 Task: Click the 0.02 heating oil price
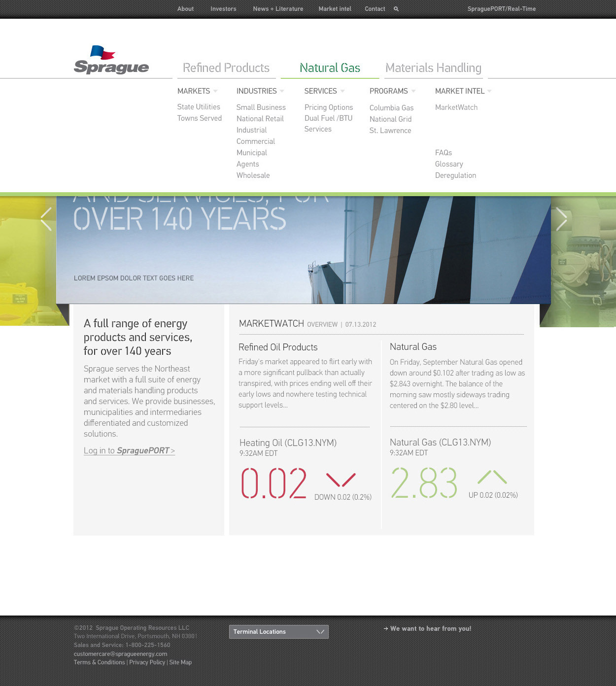[274, 483]
